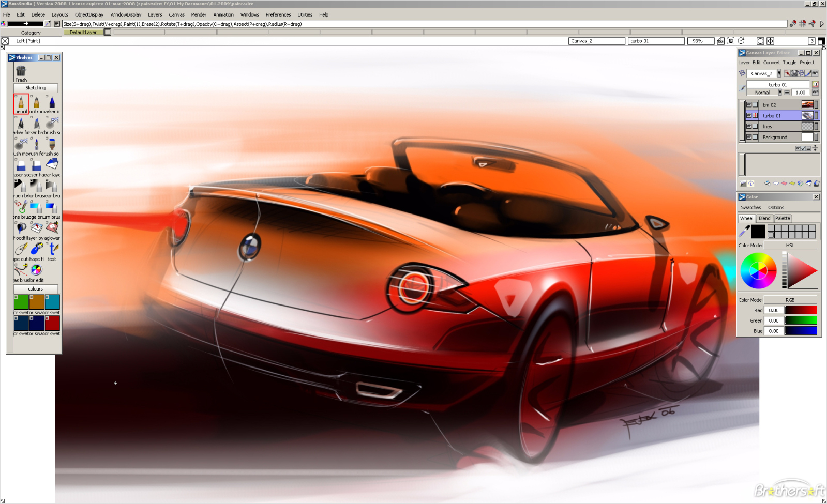Toggle the box next to Background eye
Image resolution: width=827 pixels, height=504 pixels.
point(755,137)
